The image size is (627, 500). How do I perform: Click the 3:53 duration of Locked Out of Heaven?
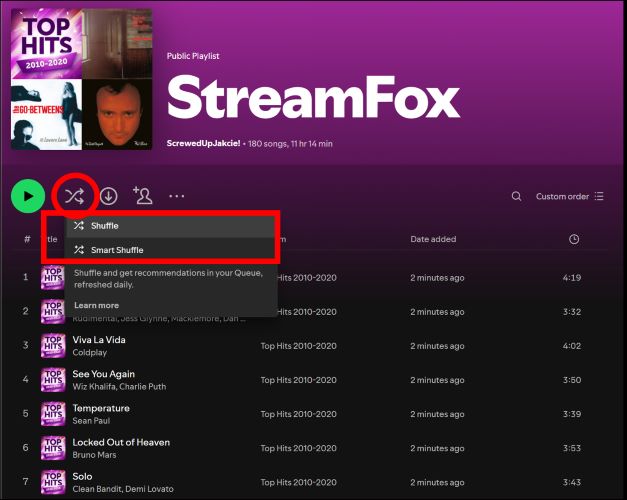coord(572,448)
